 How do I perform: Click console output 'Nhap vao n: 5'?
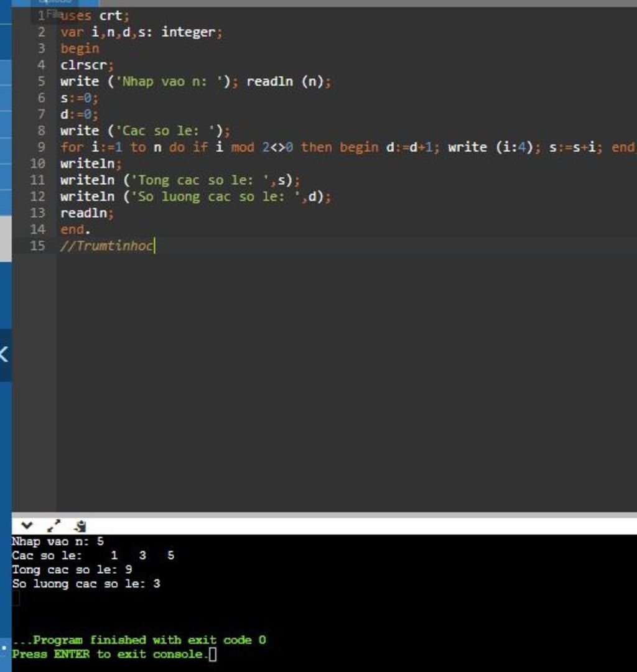58,541
